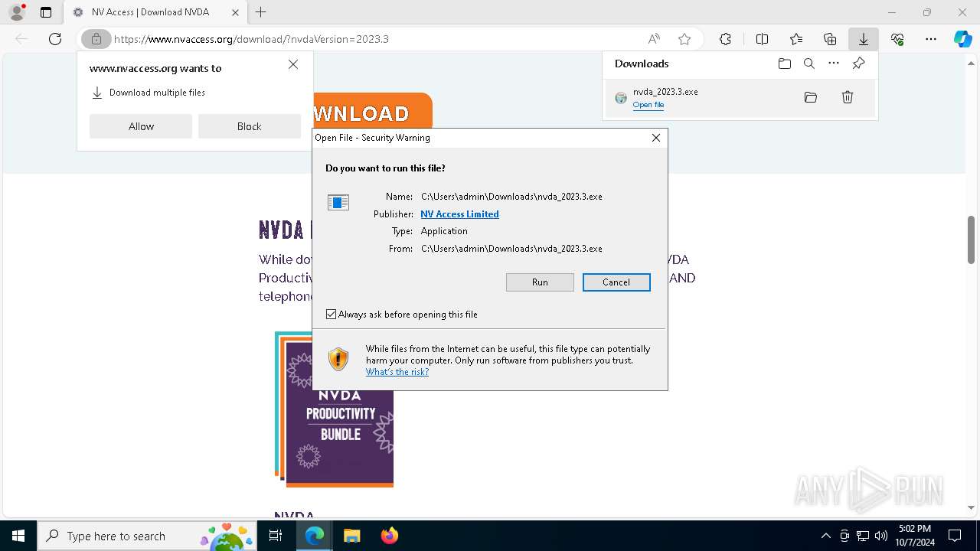This screenshot has width=980, height=551.
Task: Click the NVDA Productivity Bundle image
Action: pyautogui.click(x=334, y=409)
